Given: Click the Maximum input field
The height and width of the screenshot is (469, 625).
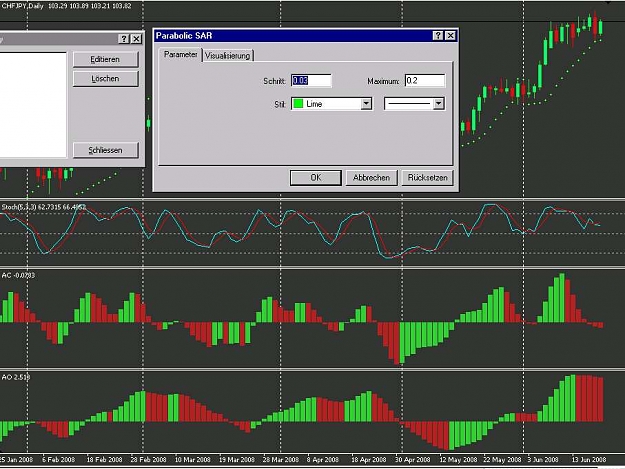Looking at the screenshot, I should click(425, 80).
